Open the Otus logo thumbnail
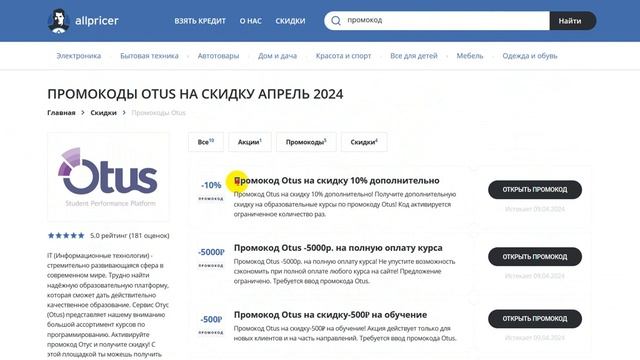The height and width of the screenshot is (360, 640). coord(108,176)
